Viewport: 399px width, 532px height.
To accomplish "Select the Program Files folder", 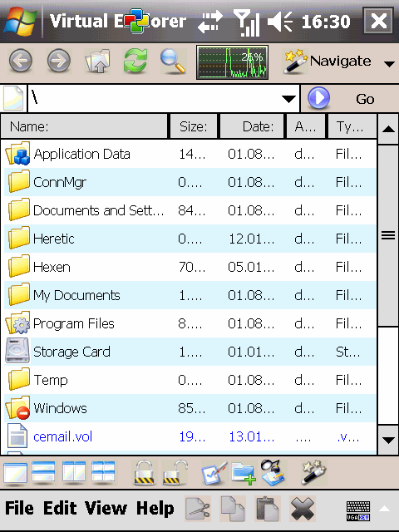I will click(190, 323).
